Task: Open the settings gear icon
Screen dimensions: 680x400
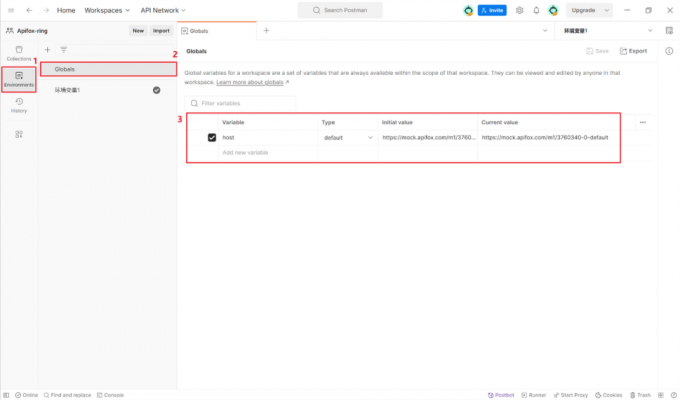Action: click(520, 10)
